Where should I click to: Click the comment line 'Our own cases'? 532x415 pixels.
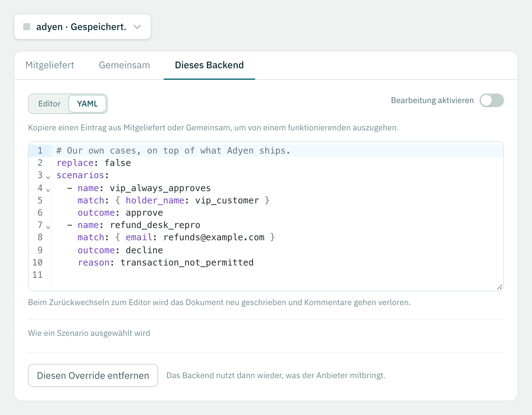pyautogui.click(x=173, y=151)
